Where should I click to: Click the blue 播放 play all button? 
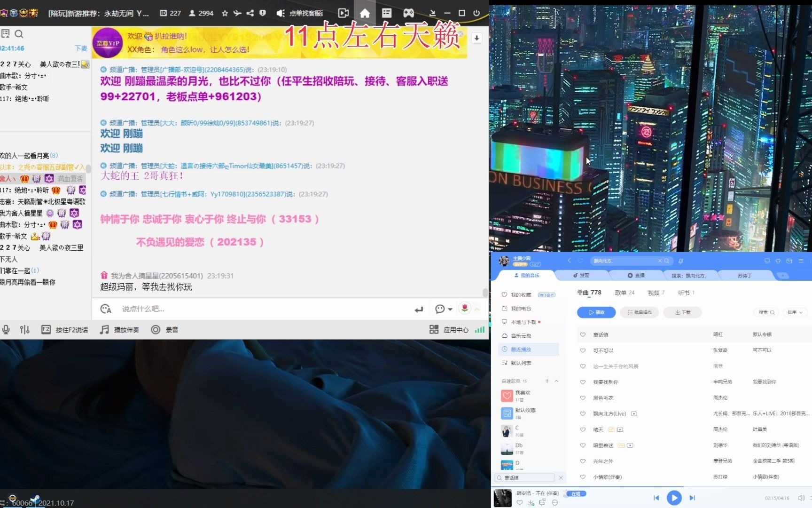[x=596, y=312]
